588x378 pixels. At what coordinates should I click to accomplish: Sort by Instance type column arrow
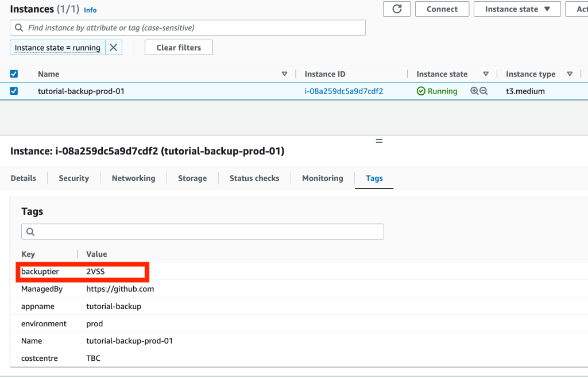point(570,74)
